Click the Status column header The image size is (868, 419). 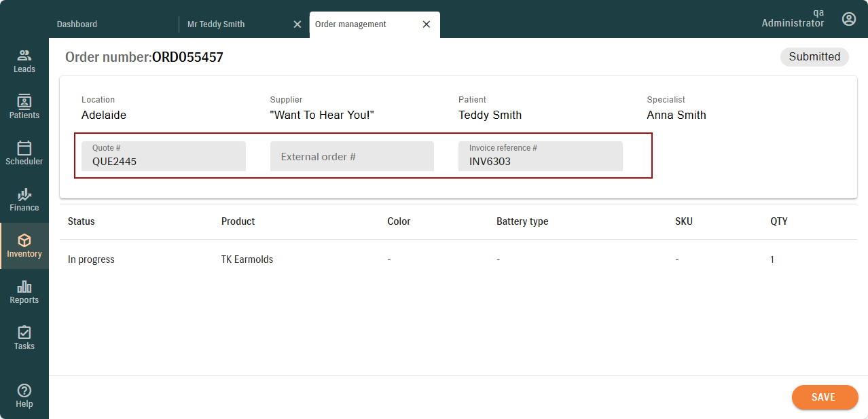coord(82,221)
